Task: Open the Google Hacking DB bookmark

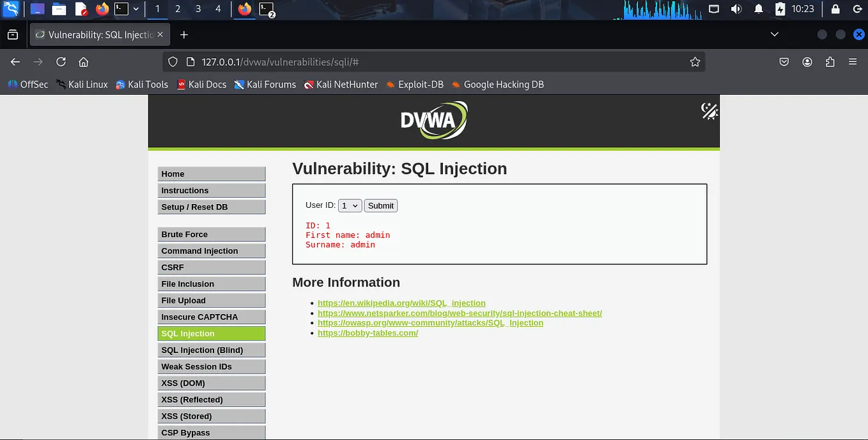Action: pyautogui.click(x=498, y=84)
